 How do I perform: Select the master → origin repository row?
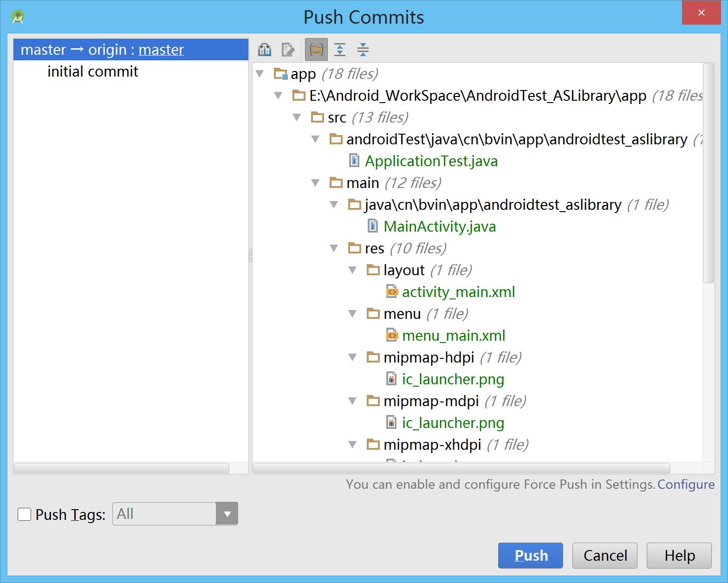(x=131, y=49)
